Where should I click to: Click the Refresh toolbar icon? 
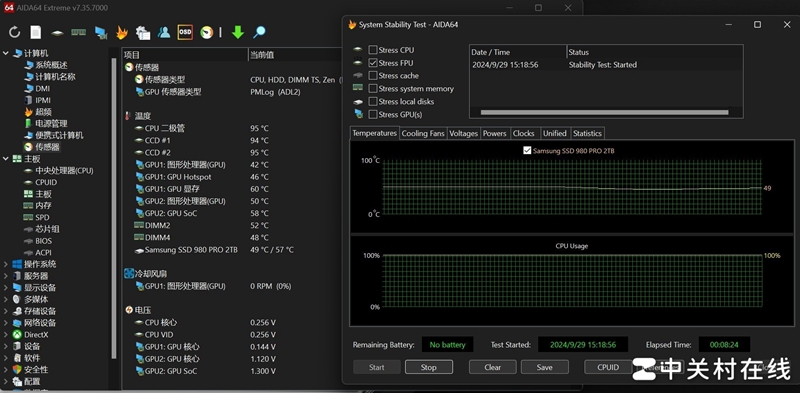(14, 33)
